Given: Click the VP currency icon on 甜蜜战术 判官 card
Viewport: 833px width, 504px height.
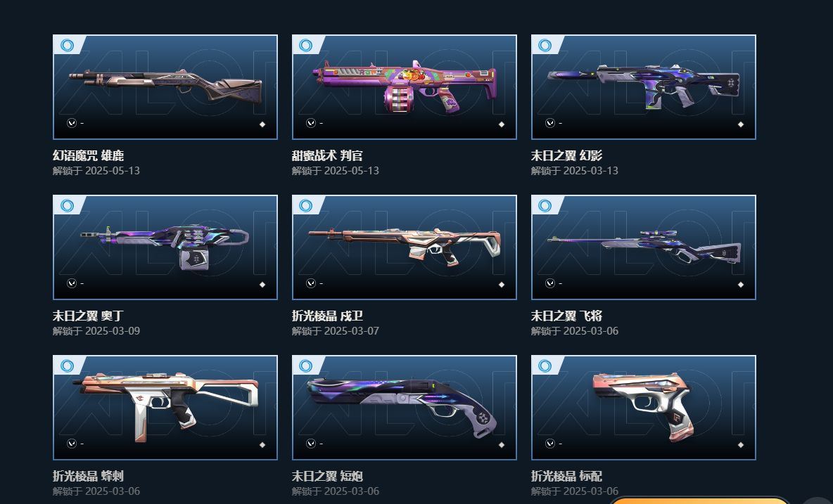Looking at the screenshot, I should [311, 123].
